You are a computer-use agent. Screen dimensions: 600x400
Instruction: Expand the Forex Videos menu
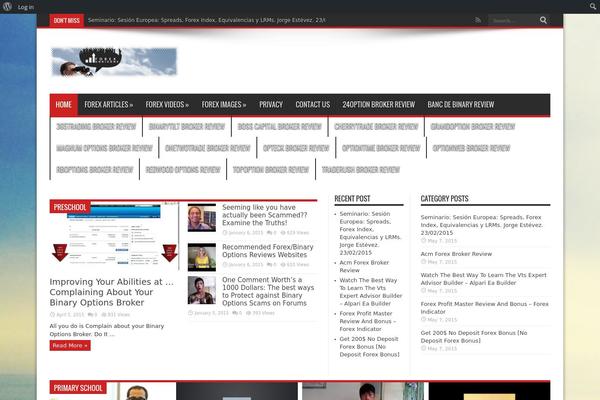tap(167, 104)
